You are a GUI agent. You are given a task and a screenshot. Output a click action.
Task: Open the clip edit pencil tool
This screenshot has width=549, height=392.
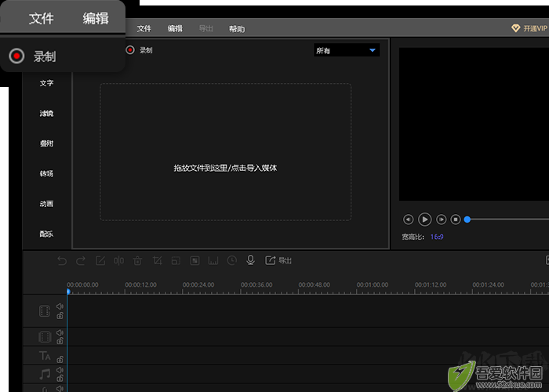pyautogui.click(x=100, y=261)
